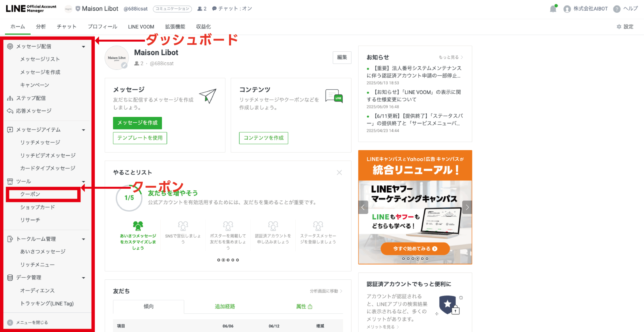Open the 追加経路 friends tab
This screenshot has height=332, width=644.
(x=225, y=306)
